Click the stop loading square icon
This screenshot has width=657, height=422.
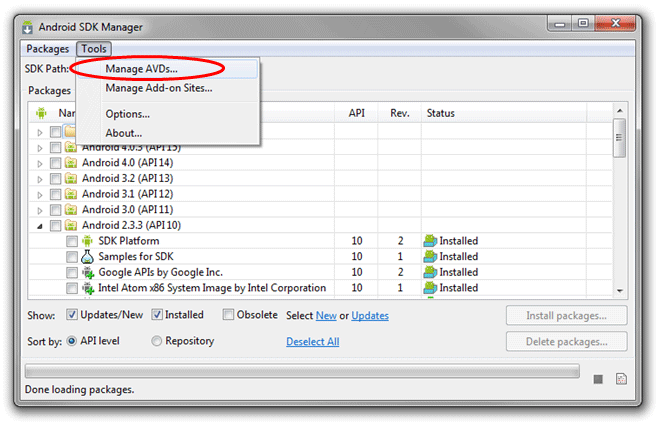(x=598, y=379)
